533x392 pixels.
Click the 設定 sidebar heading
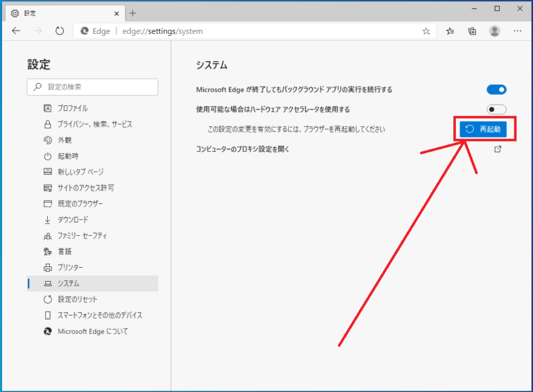click(x=39, y=65)
